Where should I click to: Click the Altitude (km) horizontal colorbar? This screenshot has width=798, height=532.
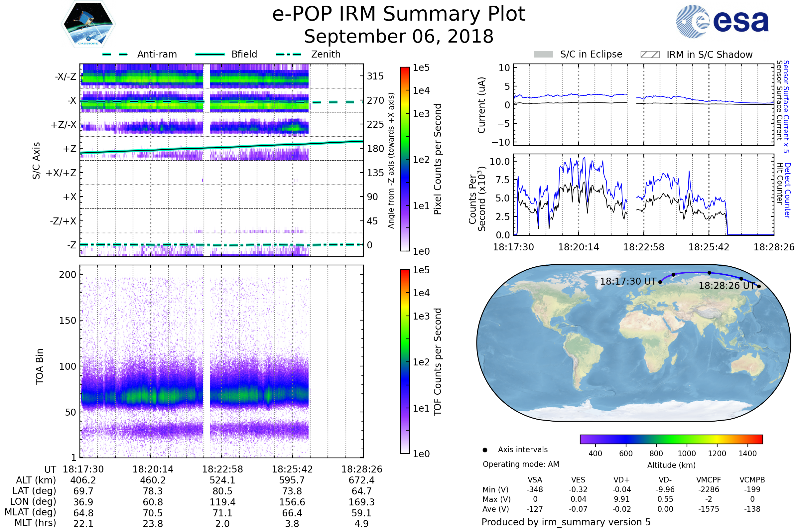[x=671, y=439]
